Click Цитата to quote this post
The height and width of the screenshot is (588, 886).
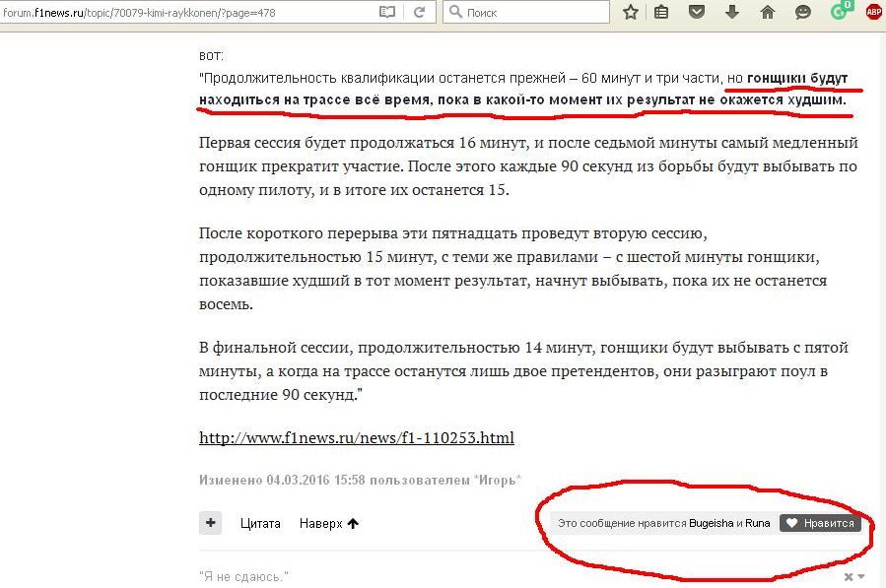(x=260, y=523)
